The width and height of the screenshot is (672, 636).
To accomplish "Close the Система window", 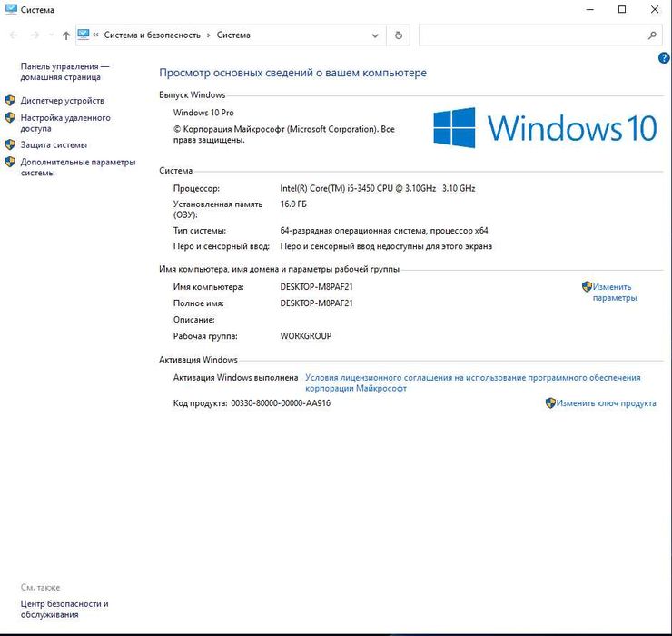I will click(x=655, y=9).
